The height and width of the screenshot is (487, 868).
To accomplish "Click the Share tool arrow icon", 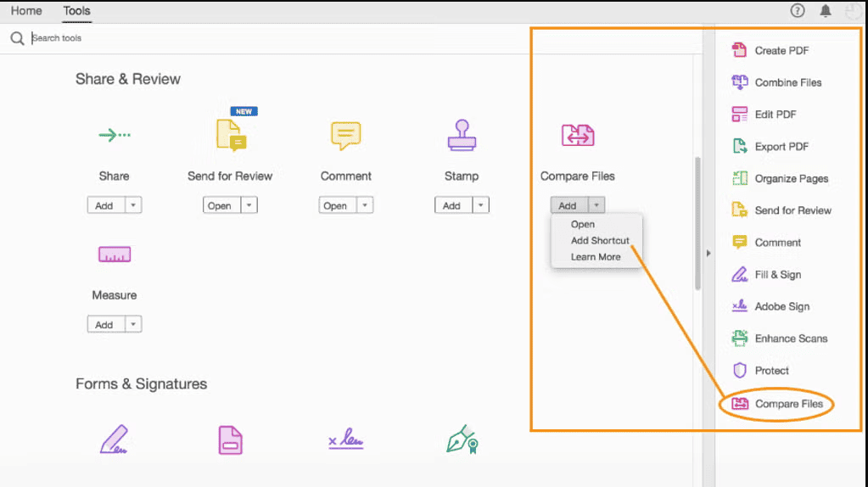I will tap(115, 135).
